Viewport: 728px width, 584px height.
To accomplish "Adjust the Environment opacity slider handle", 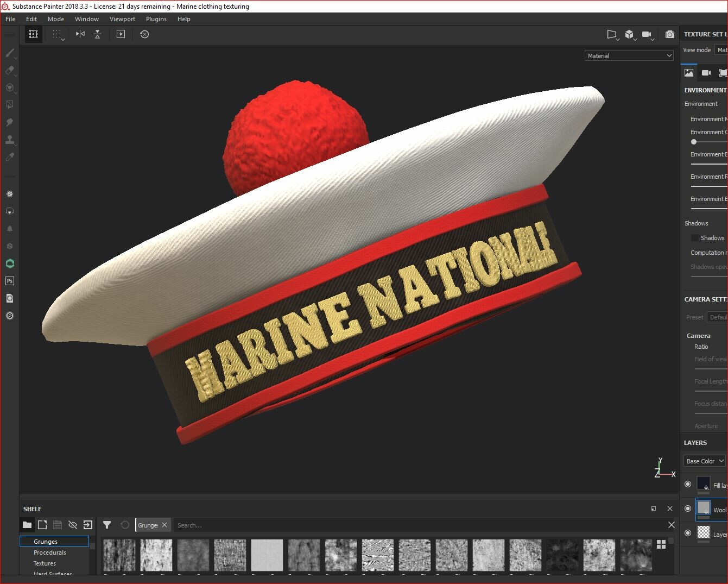I will pos(694,142).
